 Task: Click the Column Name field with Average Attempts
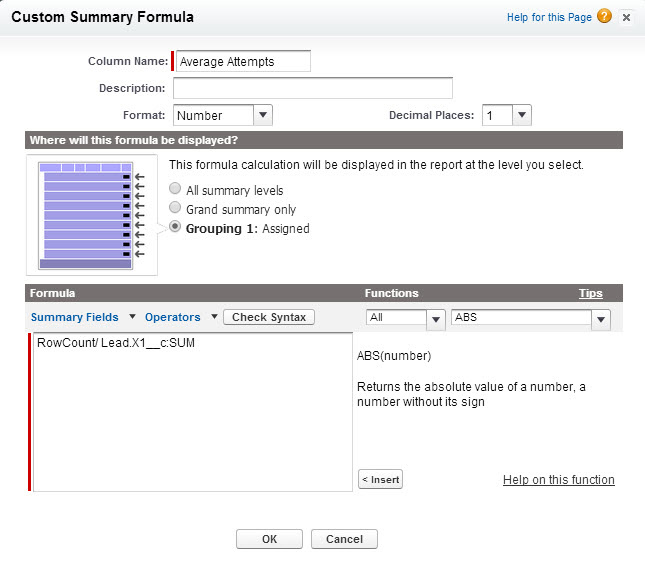[x=243, y=61]
